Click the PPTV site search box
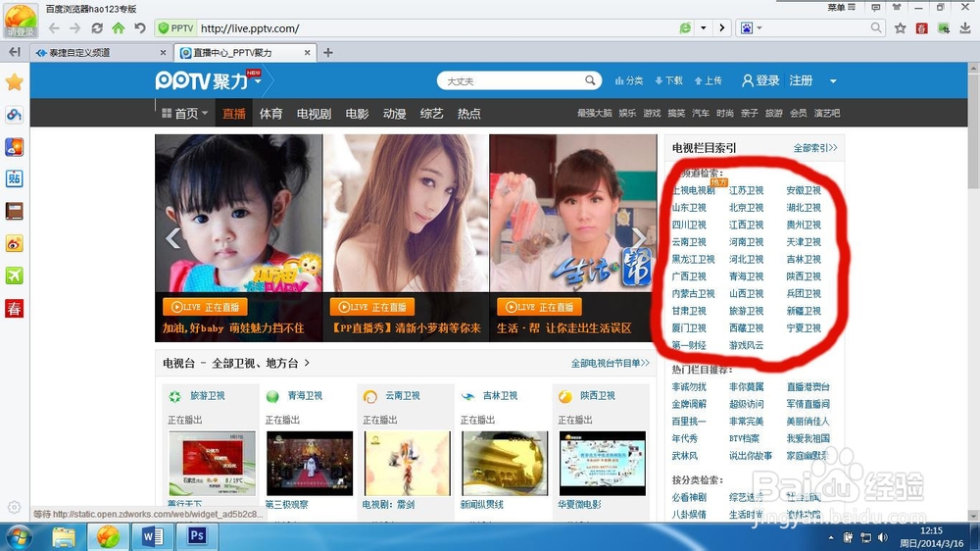This screenshot has width=980, height=551. (x=513, y=80)
